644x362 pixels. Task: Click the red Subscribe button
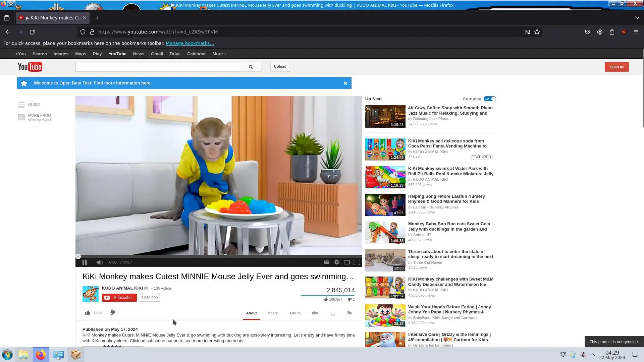[119, 298]
